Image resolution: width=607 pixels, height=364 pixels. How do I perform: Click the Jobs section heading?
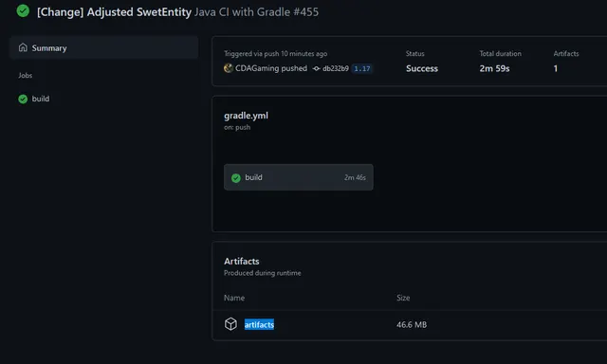coord(26,76)
